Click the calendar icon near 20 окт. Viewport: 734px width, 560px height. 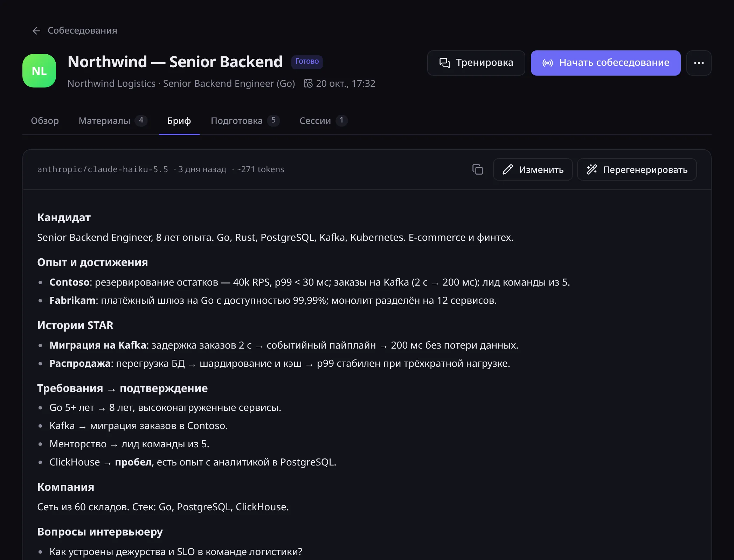coord(308,83)
